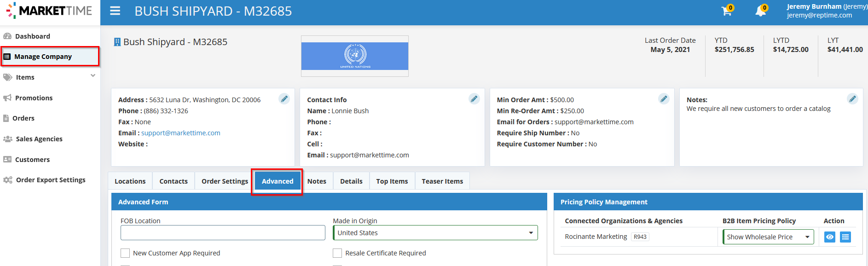Image resolution: width=868 pixels, height=266 pixels.
Task: Click the R943 agency code badge
Action: 640,237
